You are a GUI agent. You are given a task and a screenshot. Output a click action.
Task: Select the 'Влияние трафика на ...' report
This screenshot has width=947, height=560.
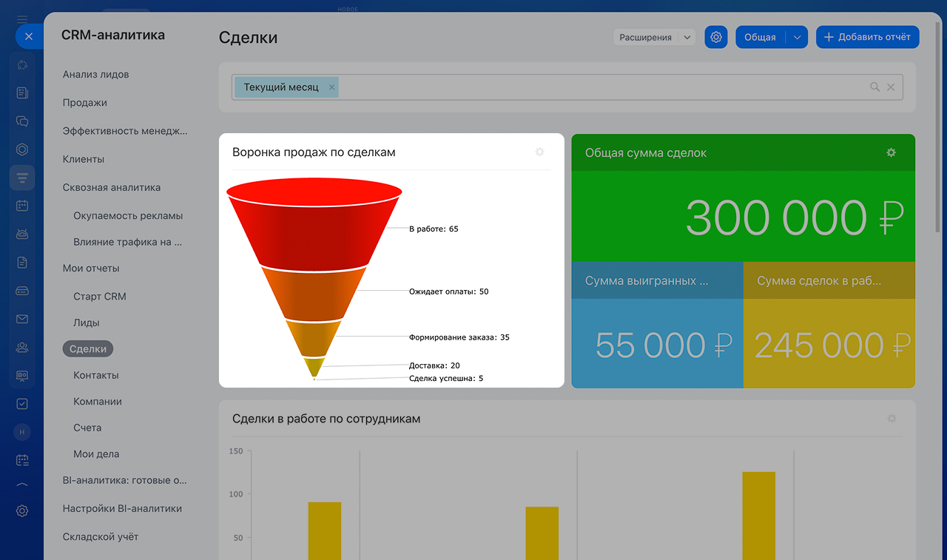pyautogui.click(x=127, y=242)
